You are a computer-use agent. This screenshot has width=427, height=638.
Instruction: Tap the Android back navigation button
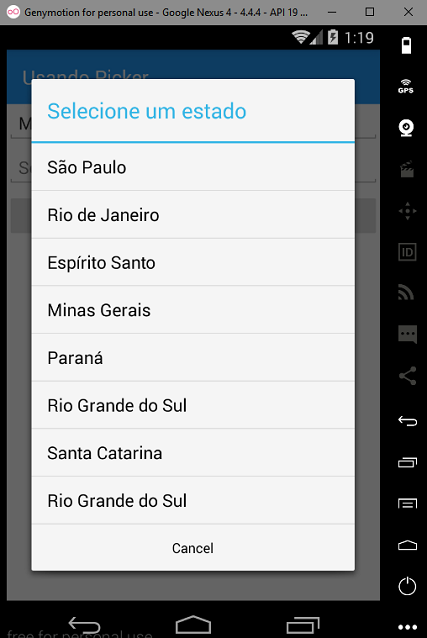pos(84,625)
